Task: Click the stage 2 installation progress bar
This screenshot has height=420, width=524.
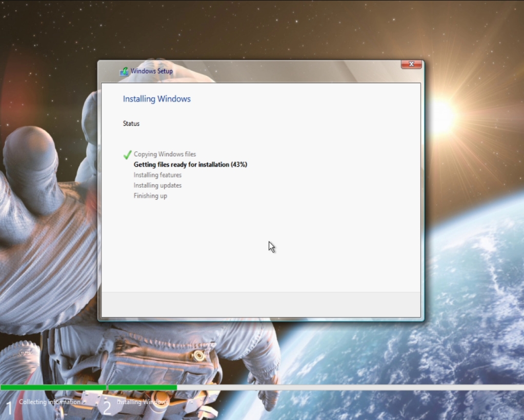Action: (316, 387)
